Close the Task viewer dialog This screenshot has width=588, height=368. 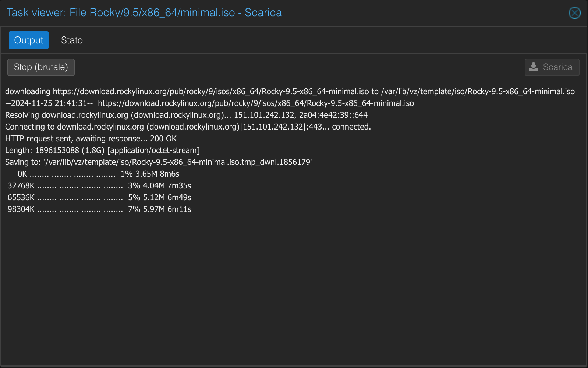pyautogui.click(x=574, y=13)
